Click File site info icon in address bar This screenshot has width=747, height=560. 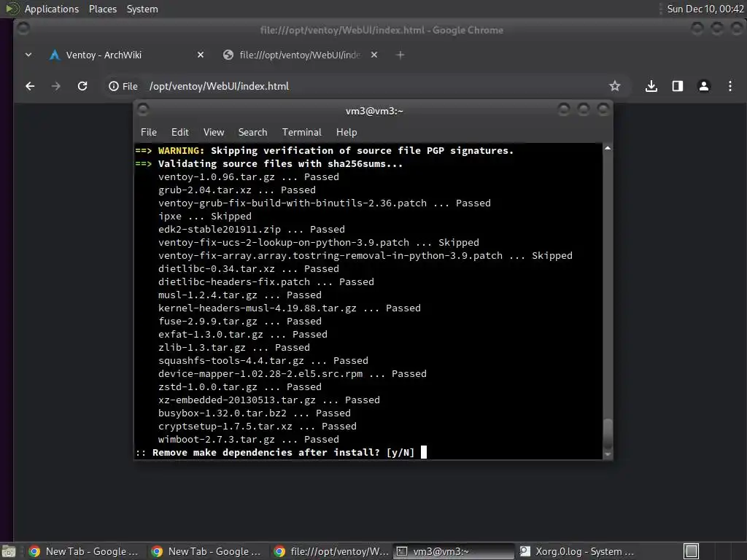(123, 86)
